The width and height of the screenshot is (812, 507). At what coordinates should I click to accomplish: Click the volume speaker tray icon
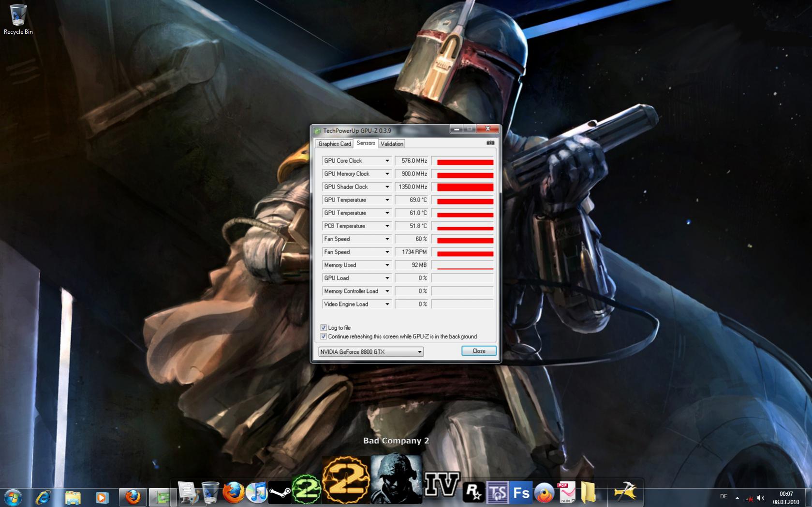761,498
